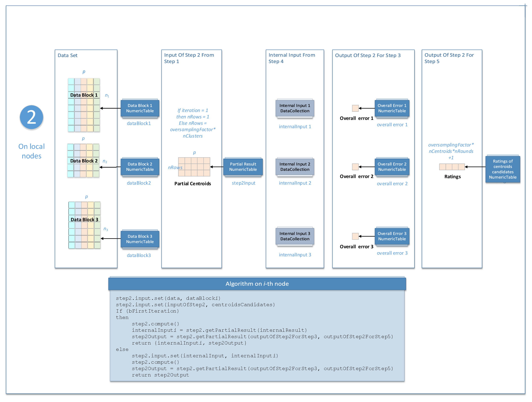Click the Internal Input 3 DataCollection box
The height and width of the screenshot is (402, 532).
click(295, 236)
